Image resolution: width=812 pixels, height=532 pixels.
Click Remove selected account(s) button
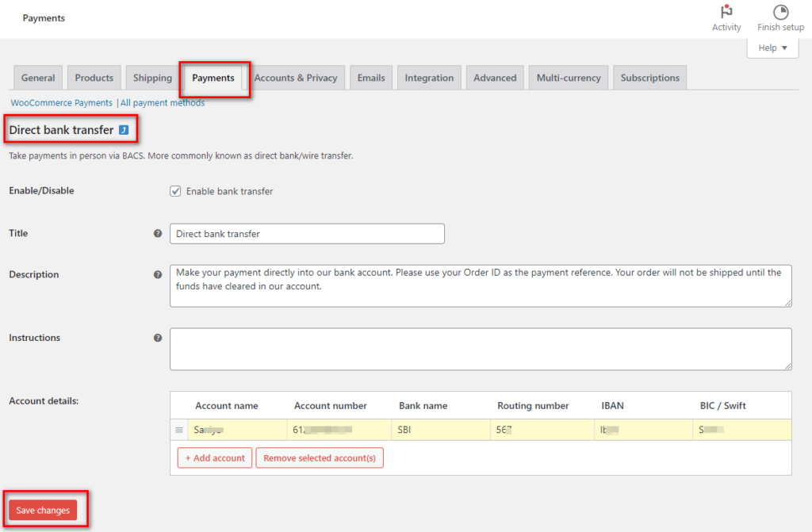(x=320, y=458)
